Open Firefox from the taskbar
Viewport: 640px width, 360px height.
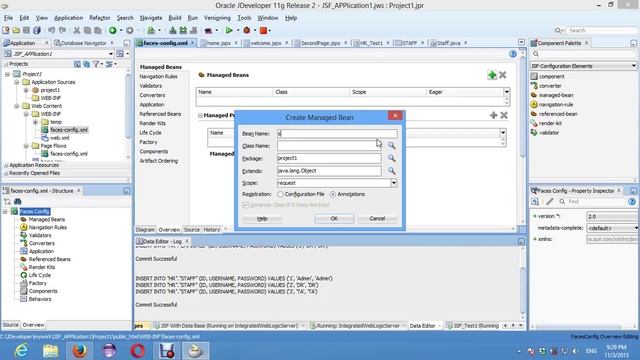79,350
